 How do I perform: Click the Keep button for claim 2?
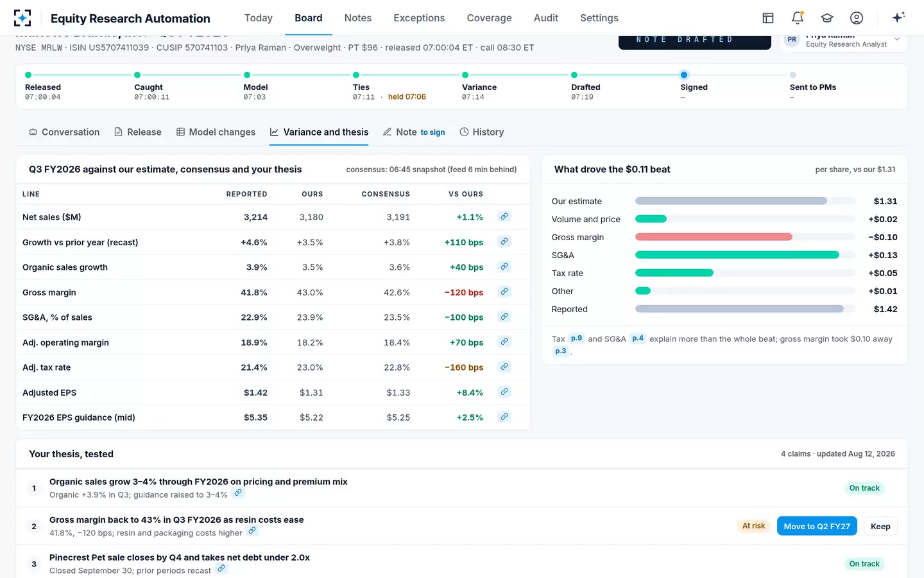pyautogui.click(x=880, y=526)
